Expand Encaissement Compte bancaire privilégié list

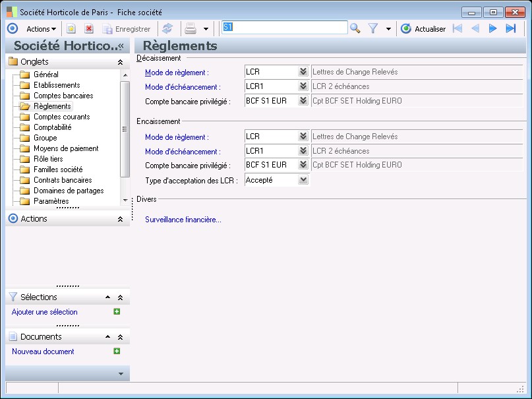click(303, 165)
